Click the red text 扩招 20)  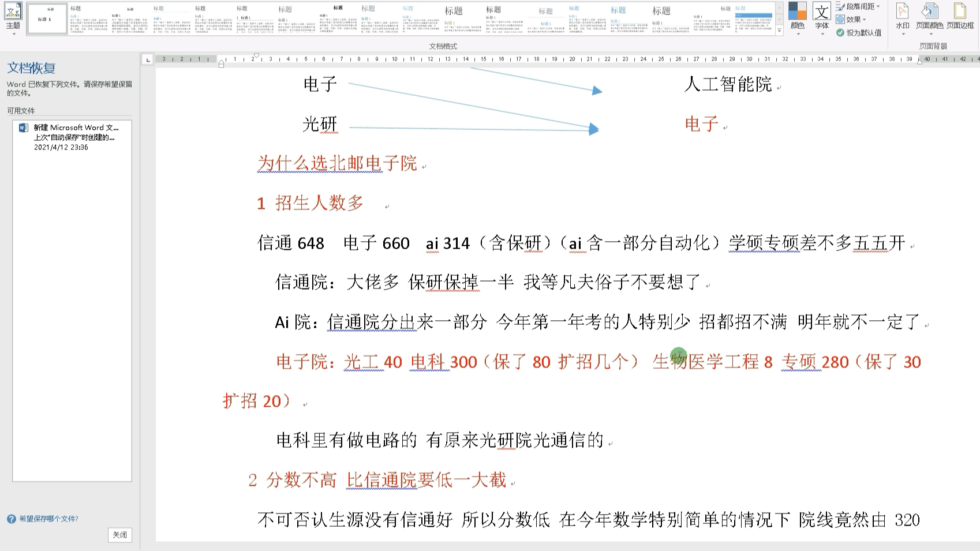(x=257, y=401)
